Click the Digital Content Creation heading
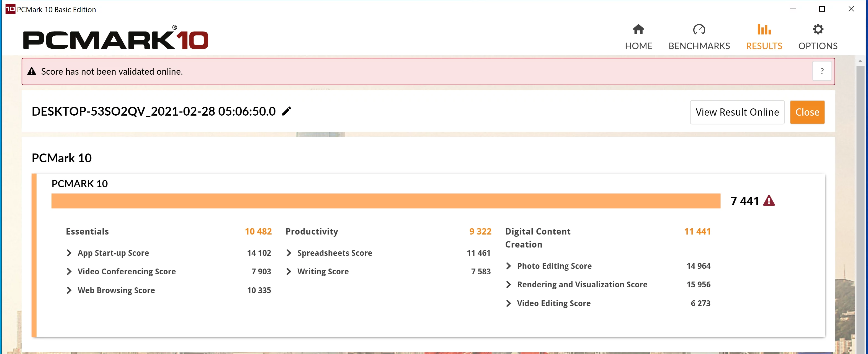 (538, 238)
